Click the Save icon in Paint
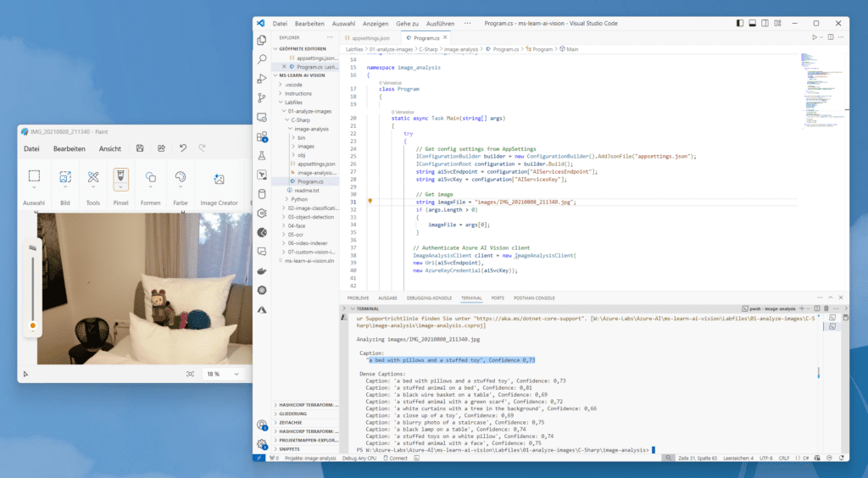The width and height of the screenshot is (868, 478). [140, 148]
